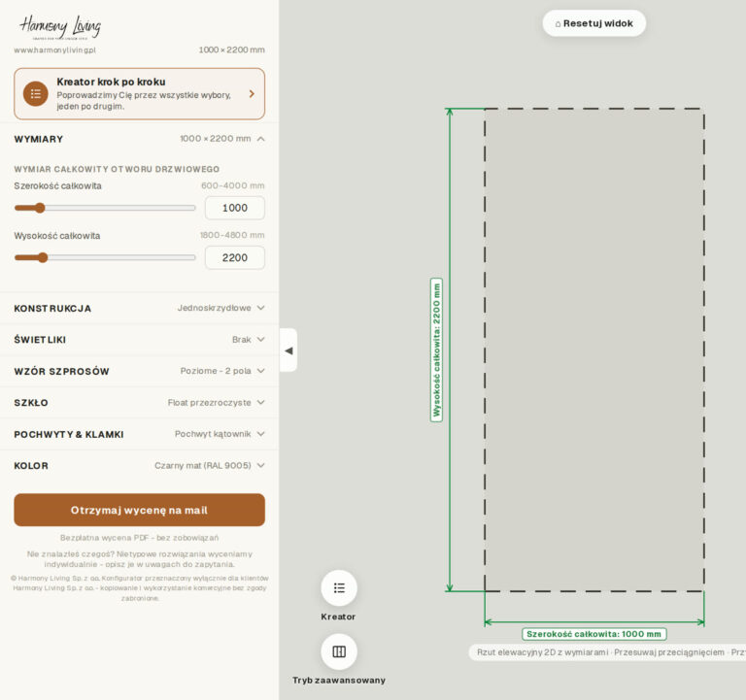The image size is (746, 700).
Task: Click the 'Jednoskrzydłowe' value
Action: click(214, 308)
